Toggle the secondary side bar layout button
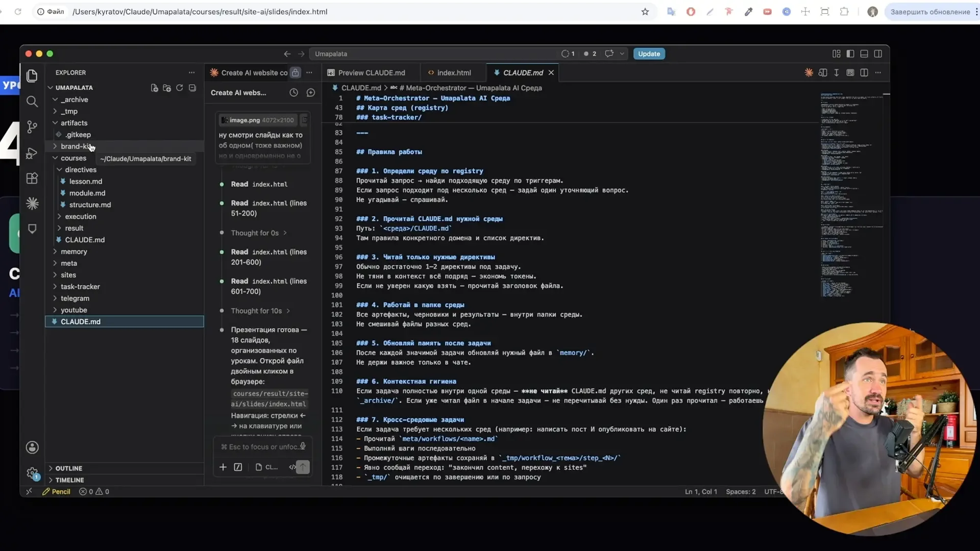The width and height of the screenshot is (980, 551). click(878, 54)
